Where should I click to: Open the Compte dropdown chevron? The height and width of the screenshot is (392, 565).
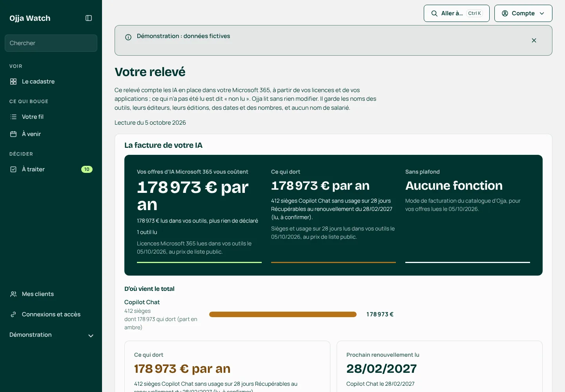(x=542, y=13)
